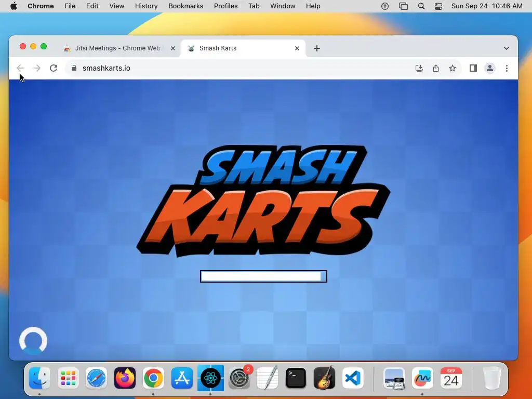View site info via the lock icon
Viewport: 532px width, 399px height.
pyautogui.click(x=74, y=68)
